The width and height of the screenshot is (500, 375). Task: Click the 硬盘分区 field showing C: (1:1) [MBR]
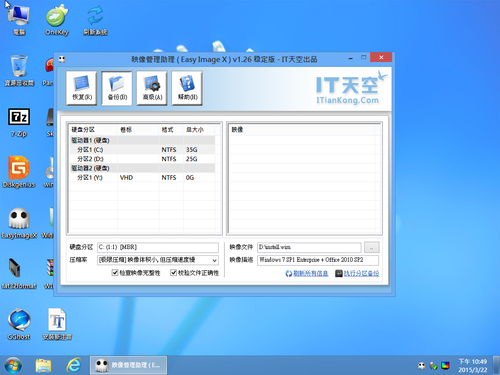158,247
